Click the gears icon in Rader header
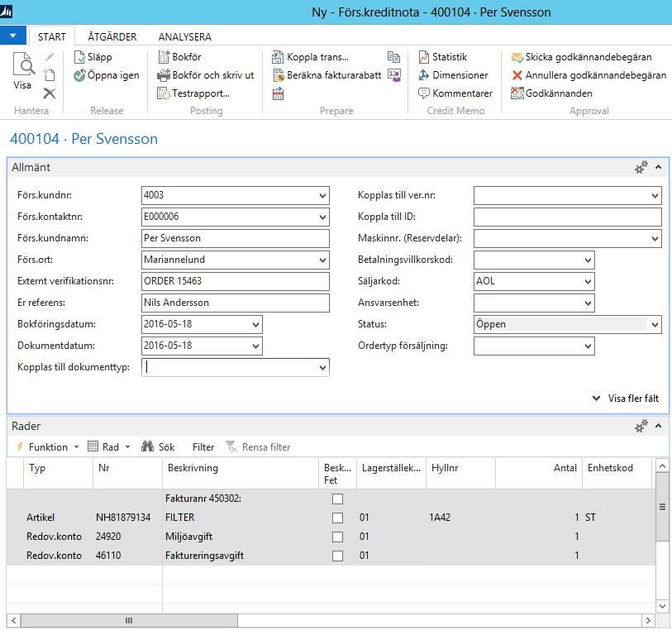The height and width of the screenshot is (630, 672). (x=641, y=427)
